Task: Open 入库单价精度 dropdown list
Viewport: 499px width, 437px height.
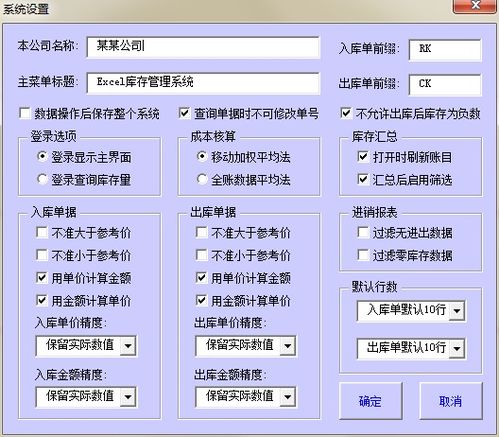Action: (128, 346)
